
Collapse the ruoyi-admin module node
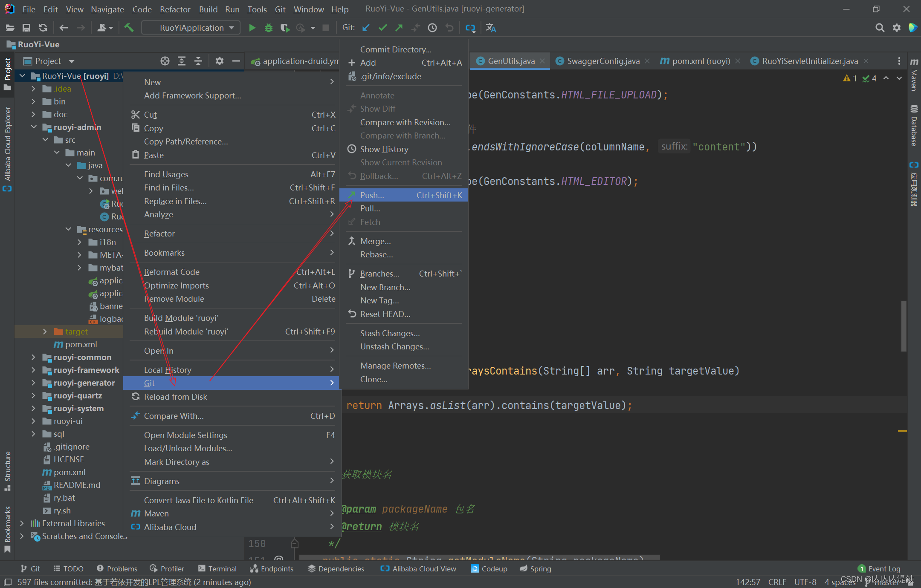click(x=34, y=127)
